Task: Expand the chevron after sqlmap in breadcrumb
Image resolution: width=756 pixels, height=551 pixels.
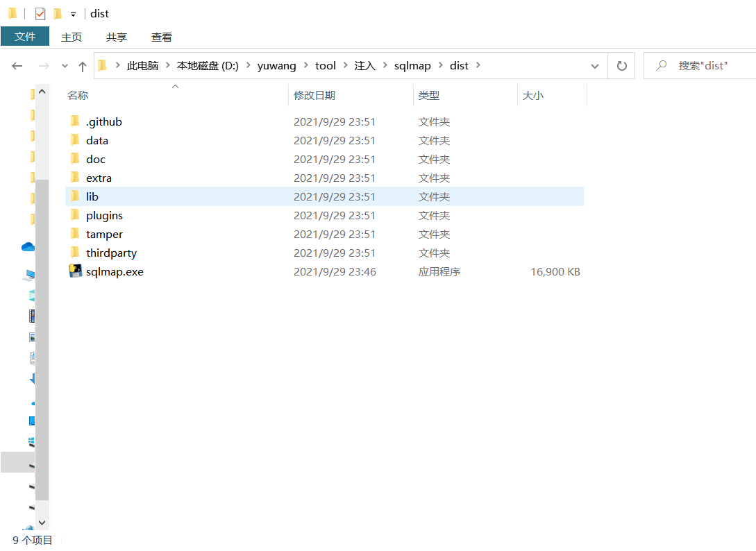Action: point(441,65)
